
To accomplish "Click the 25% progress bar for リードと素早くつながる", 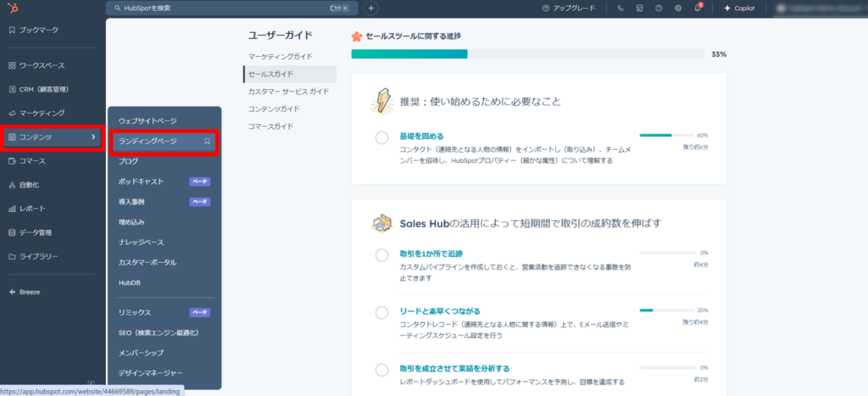I will (x=666, y=310).
